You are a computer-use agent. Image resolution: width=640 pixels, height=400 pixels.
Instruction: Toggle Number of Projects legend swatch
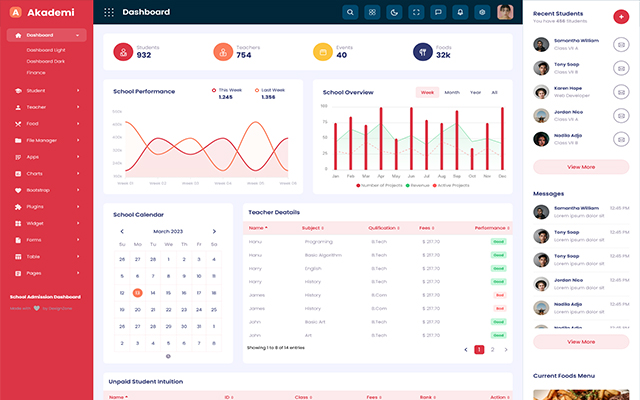point(357,185)
